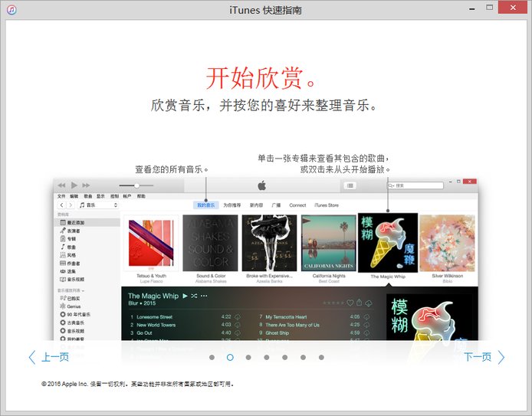
Task: Open the California Nights album cover
Action: (329, 243)
